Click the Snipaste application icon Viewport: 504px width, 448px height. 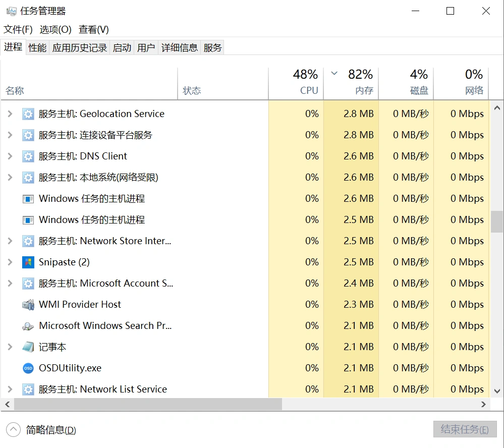click(x=28, y=262)
